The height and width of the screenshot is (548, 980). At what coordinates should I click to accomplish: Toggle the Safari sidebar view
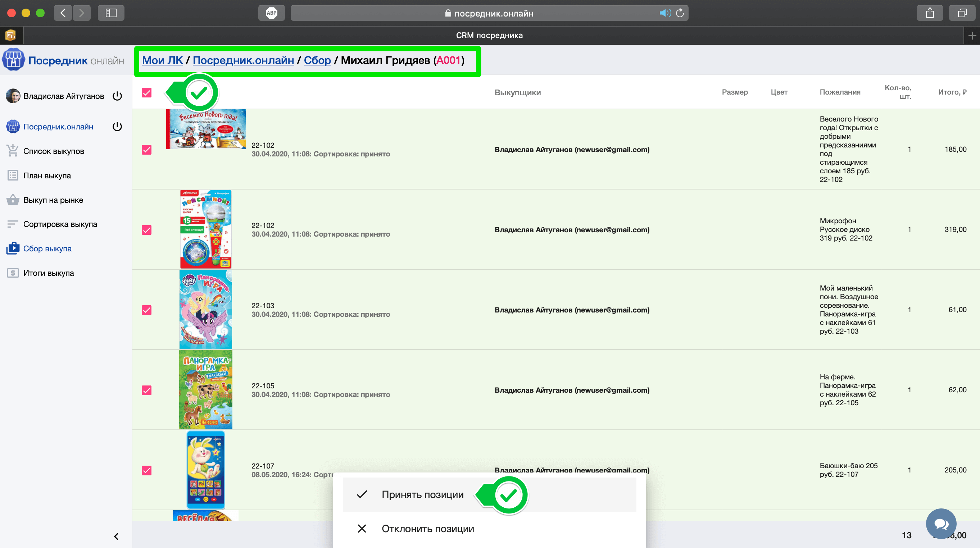tap(111, 13)
